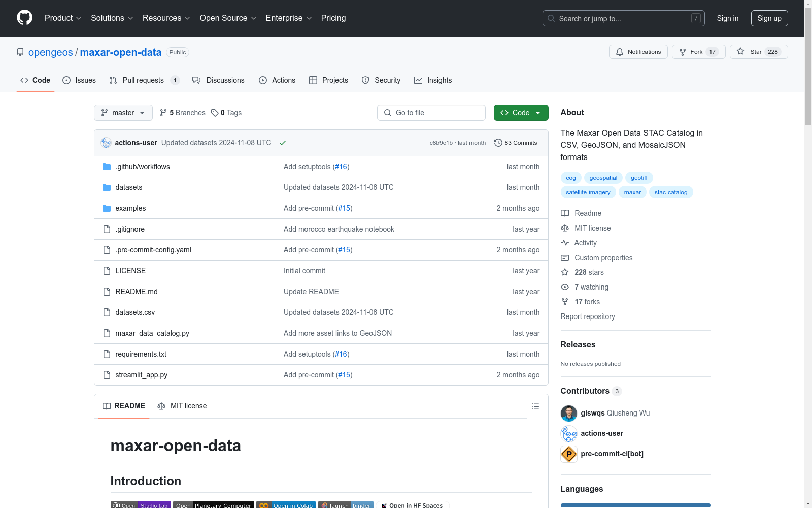Expand the green Code dropdown button

(x=521, y=113)
